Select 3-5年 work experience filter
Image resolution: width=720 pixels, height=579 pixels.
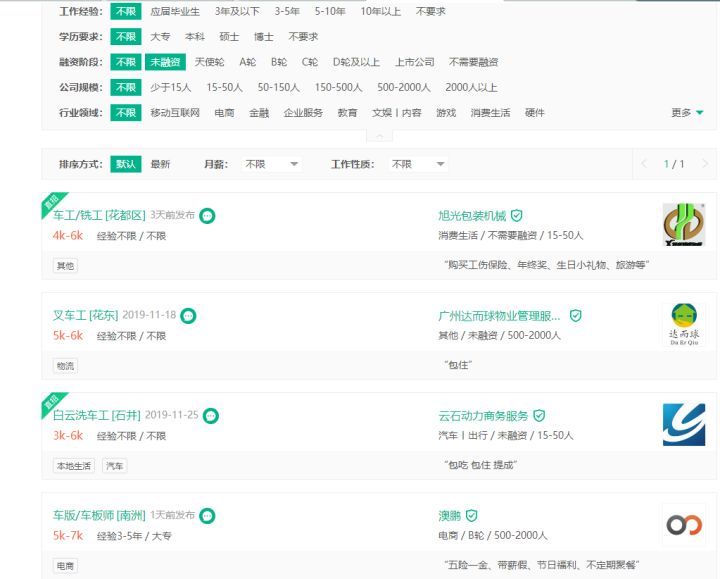click(287, 12)
